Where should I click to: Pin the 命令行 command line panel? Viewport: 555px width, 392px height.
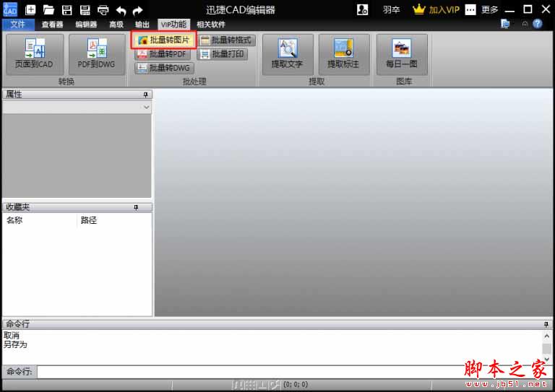[546, 324]
